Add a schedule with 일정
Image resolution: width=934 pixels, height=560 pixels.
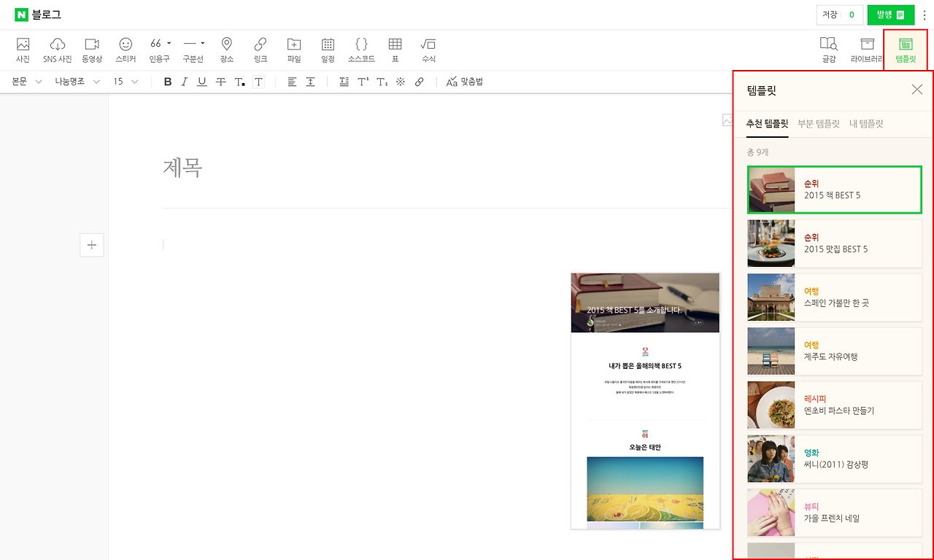pos(328,50)
